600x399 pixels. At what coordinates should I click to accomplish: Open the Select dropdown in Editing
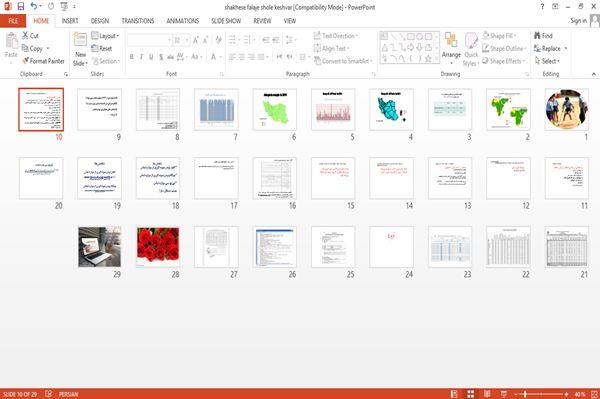pos(547,61)
